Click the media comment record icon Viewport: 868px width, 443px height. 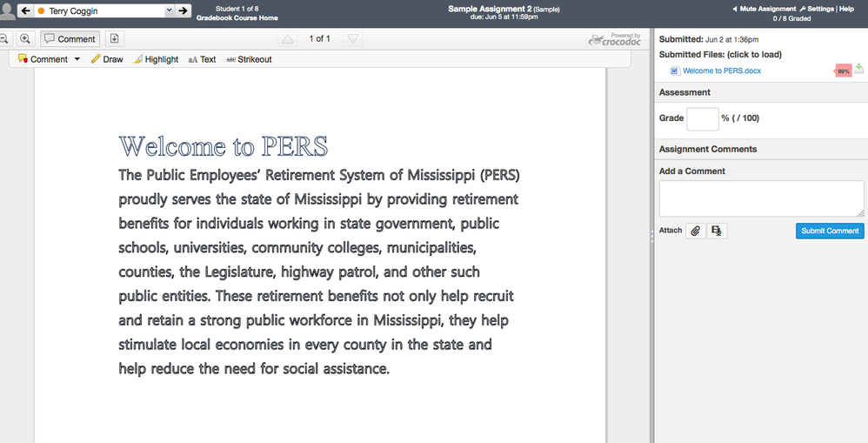pyautogui.click(x=717, y=231)
